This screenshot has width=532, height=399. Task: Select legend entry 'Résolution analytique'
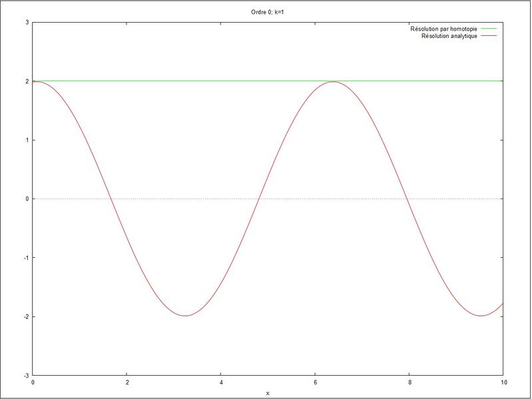(x=449, y=36)
